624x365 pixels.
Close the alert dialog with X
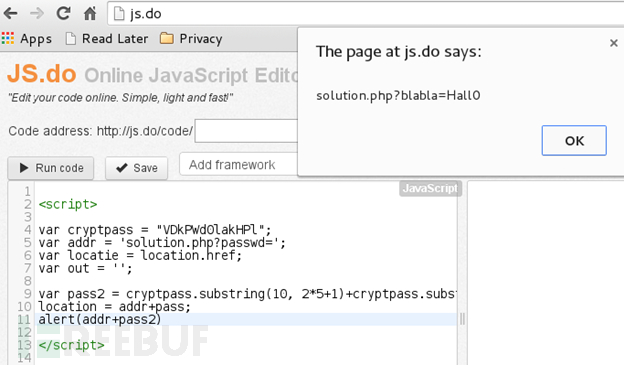pyautogui.click(x=614, y=43)
